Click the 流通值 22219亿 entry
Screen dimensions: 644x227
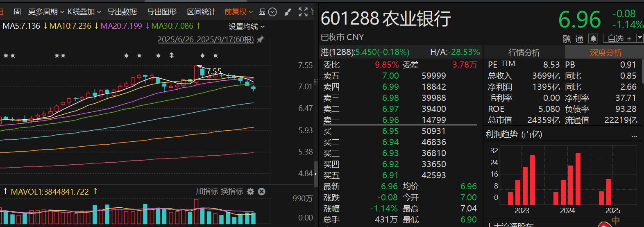(601, 120)
